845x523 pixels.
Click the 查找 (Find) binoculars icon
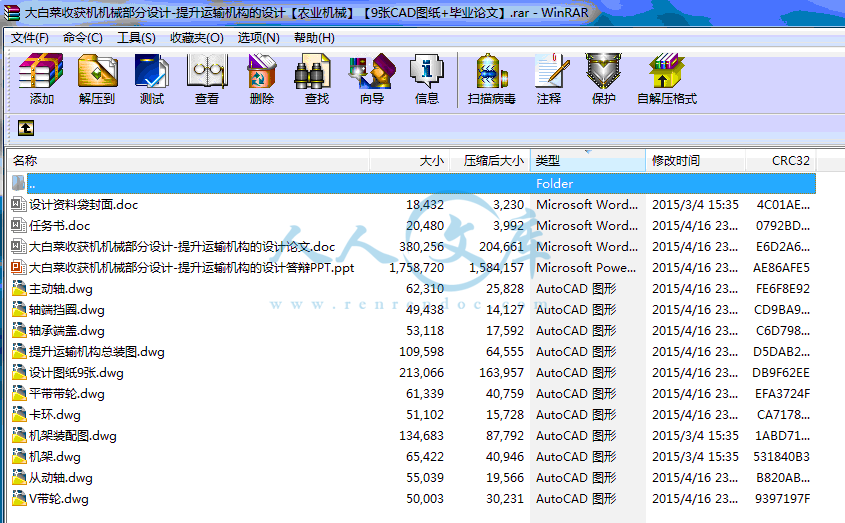(x=313, y=71)
